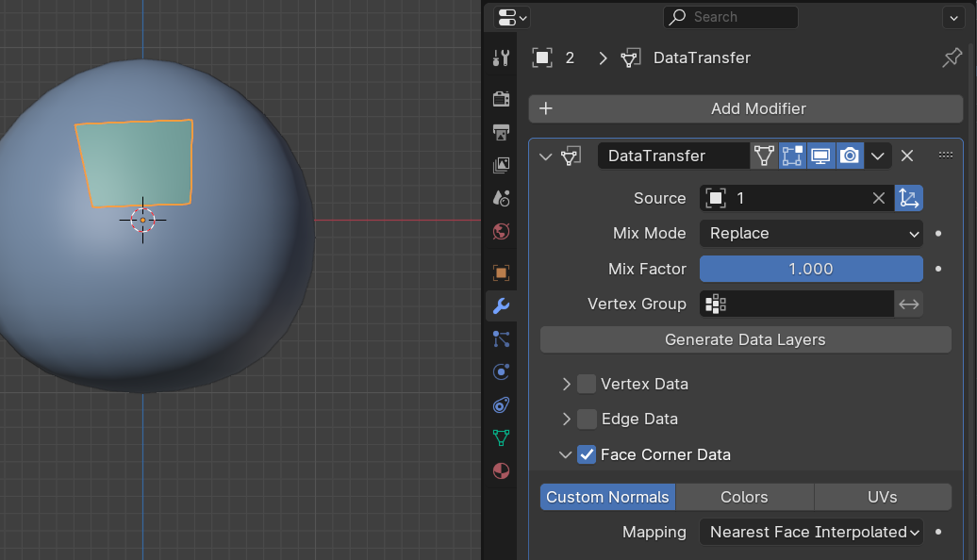Enable the Vertex Data checkbox
The height and width of the screenshot is (560, 977).
click(587, 384)
